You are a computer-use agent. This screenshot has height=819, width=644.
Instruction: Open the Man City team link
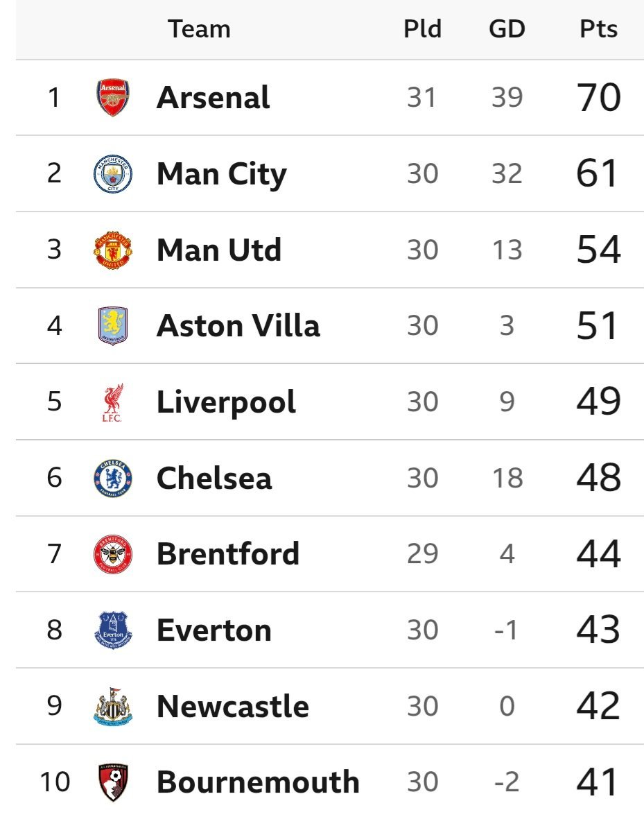click(221, 173)
